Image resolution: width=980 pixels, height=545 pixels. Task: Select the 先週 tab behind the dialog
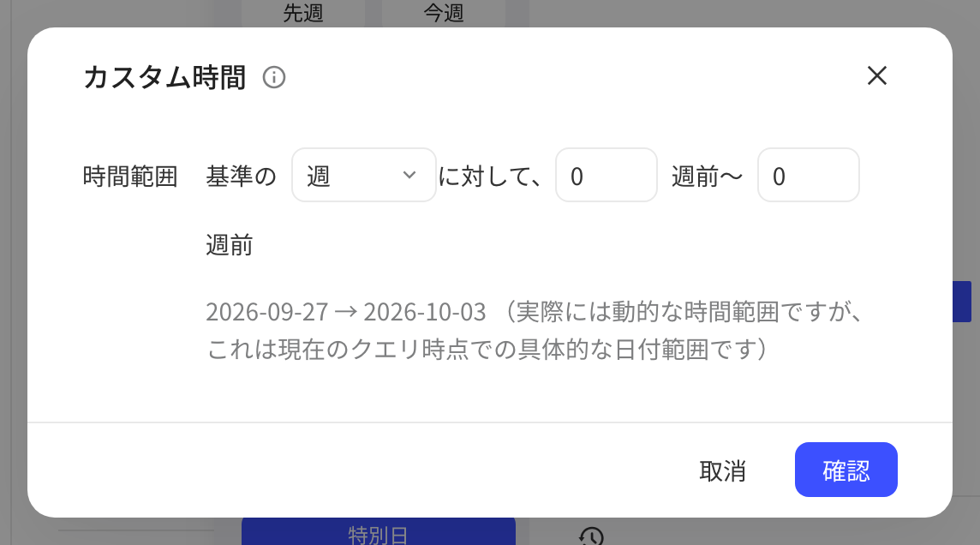click(x=303, y=13)
